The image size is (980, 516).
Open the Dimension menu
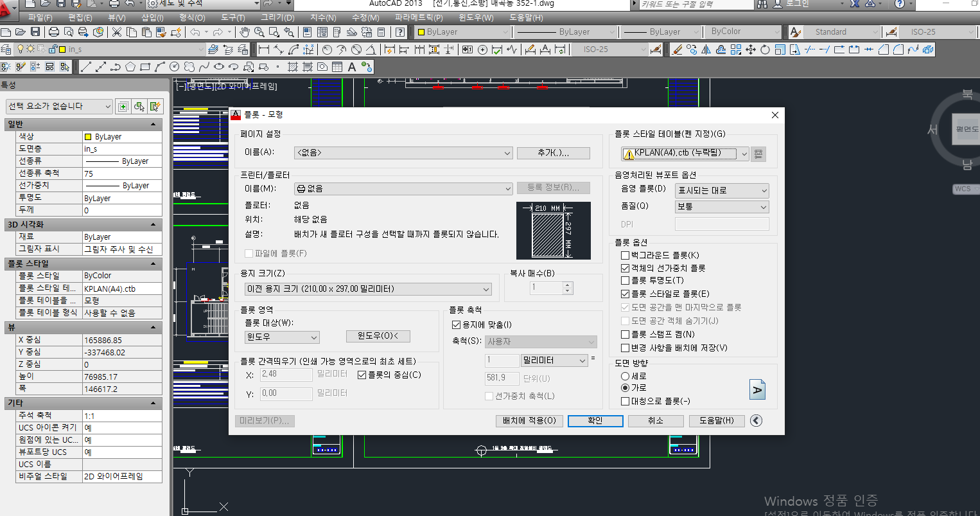(x=323, y=17)
